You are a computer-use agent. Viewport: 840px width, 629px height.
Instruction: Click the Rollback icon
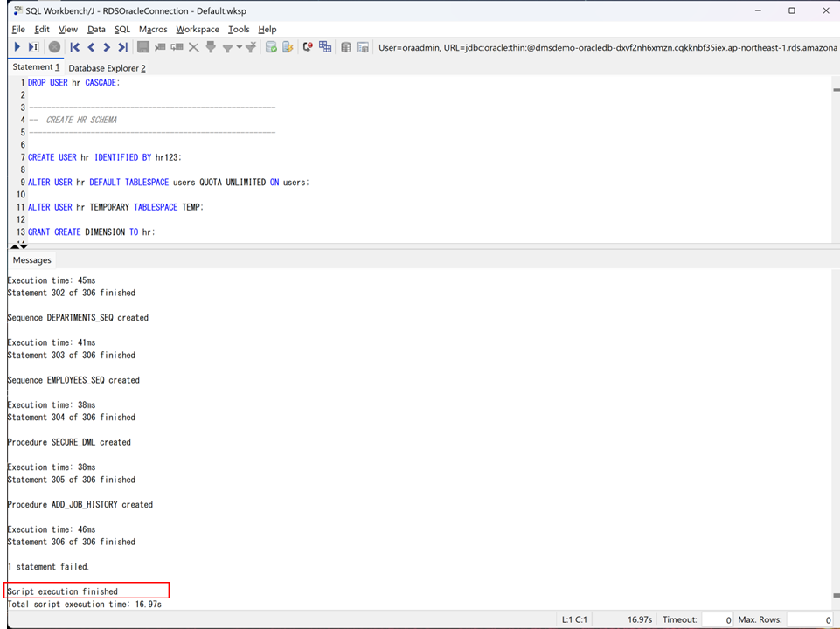point(288,47)
